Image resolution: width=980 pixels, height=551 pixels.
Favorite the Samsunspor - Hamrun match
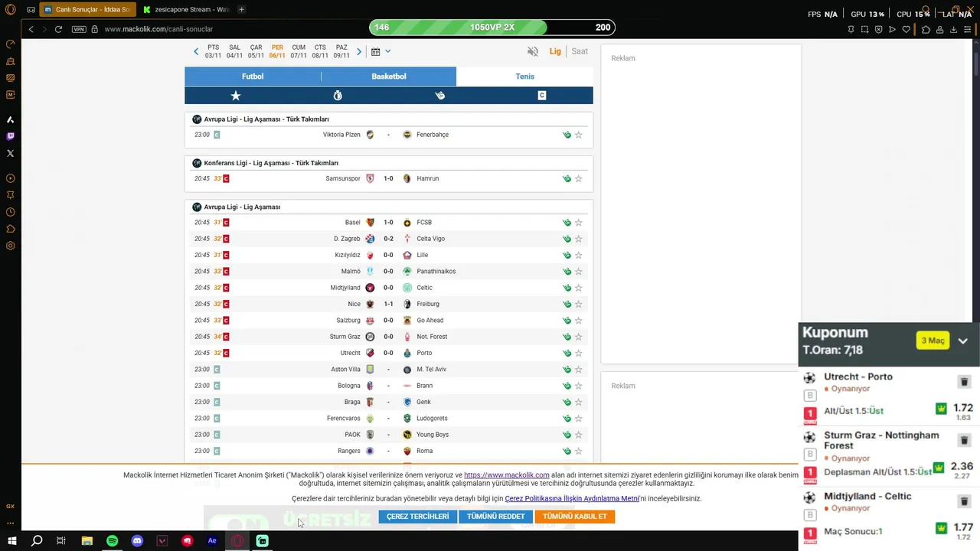(579, 178)
